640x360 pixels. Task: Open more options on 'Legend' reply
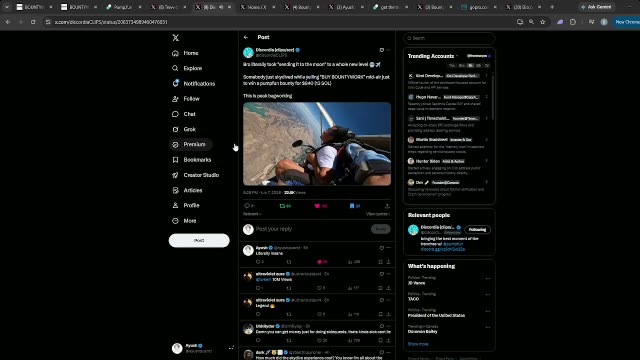pyautogui.click(x=388, y=300)
